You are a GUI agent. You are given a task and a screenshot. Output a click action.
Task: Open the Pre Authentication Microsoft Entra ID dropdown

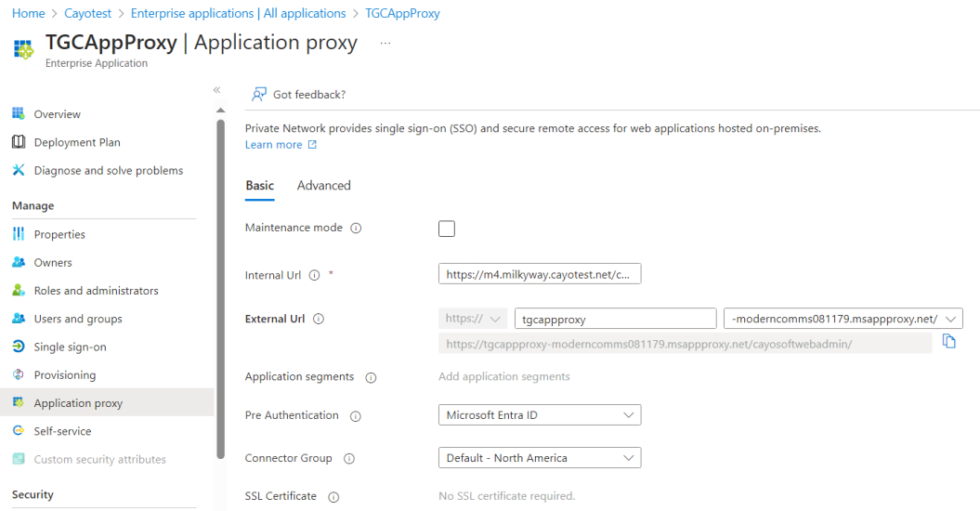point(540,414)
